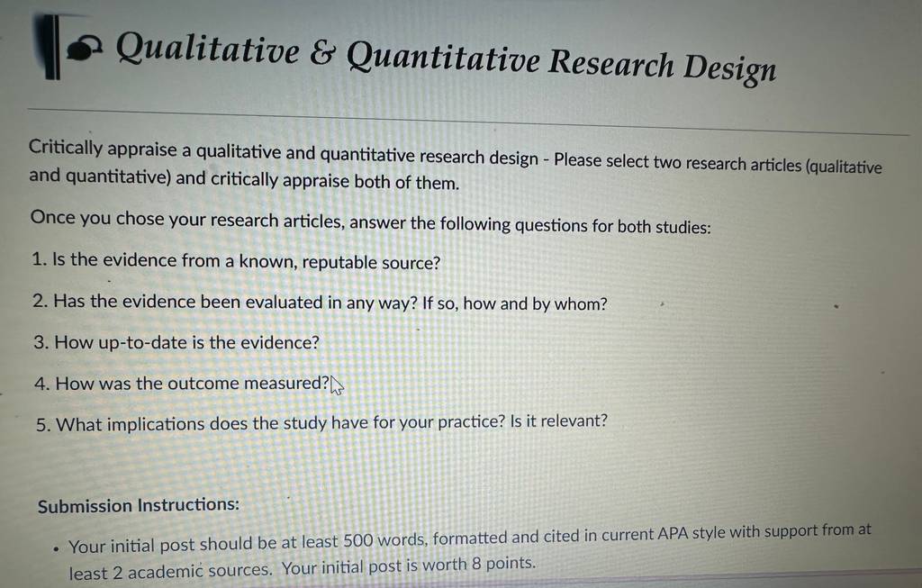Click question 3 "How up-to-date is the evidence?"

click(x=176, y=342)
